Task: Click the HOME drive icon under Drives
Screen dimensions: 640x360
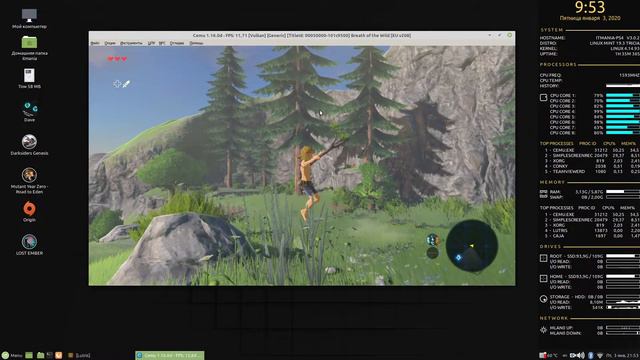Action: [x=543, y=278]
